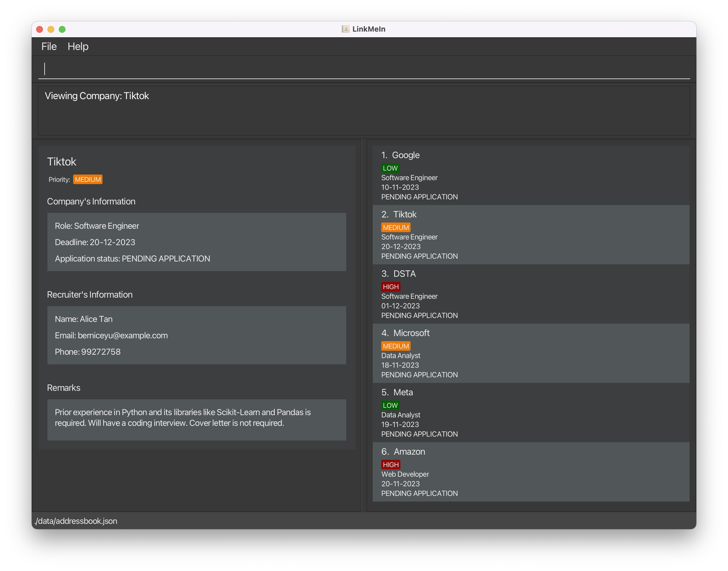Image resolution: width=728 pixels, height=571 pixels.
Task: Click the Remarks heading
Action: [64, 388]
